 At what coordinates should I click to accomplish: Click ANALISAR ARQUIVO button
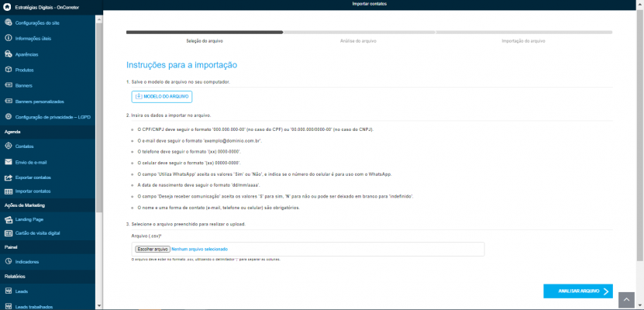click(578, 291)
